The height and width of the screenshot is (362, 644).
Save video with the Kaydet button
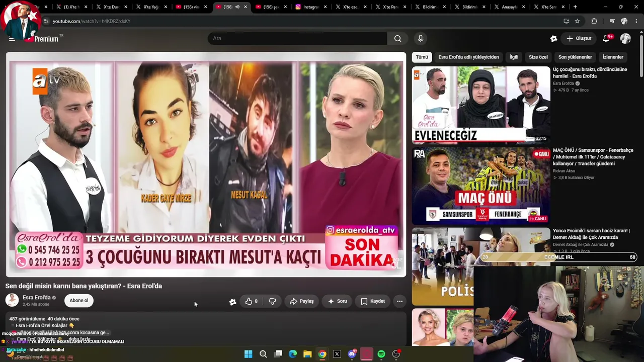pos(373,301)
